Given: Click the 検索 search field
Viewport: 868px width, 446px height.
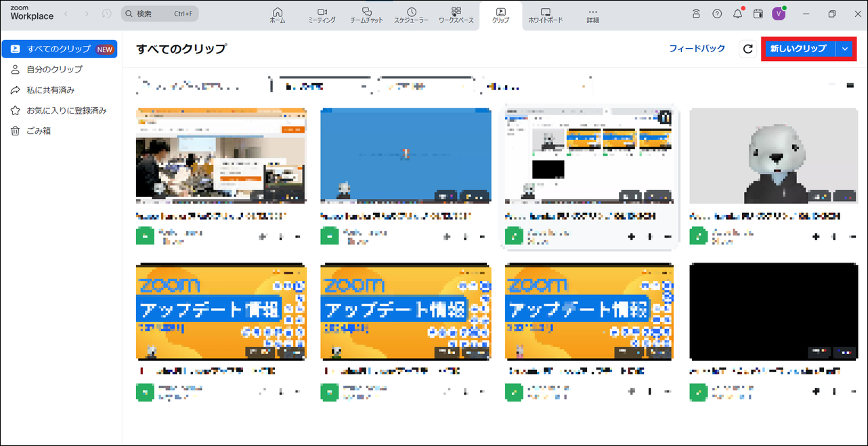Looking at the screenshot, I should pos(160,14).
